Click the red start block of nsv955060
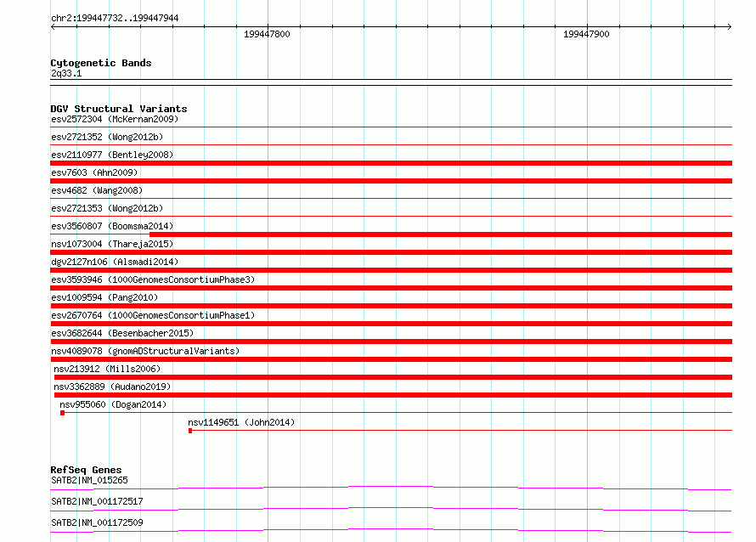 point(62,413)
